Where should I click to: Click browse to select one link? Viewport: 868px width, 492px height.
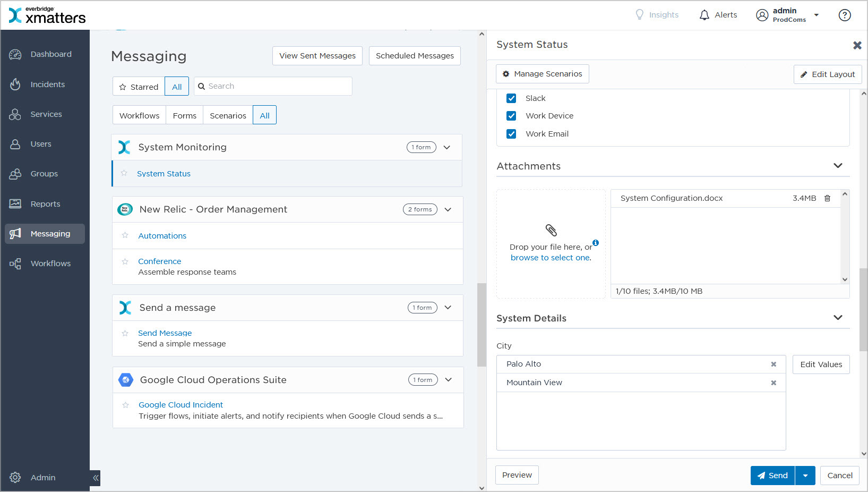coord(551,258)
